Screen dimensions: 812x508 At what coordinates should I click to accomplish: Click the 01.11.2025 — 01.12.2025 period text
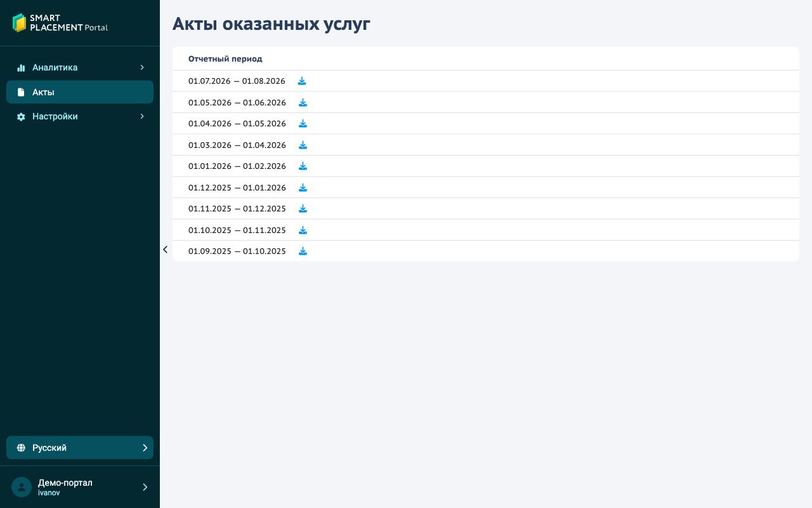point(237,209)
